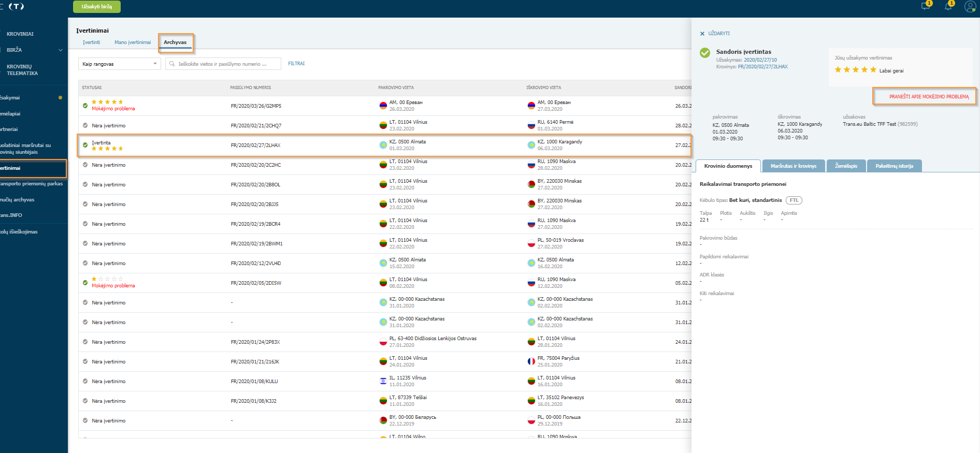Sort by the PASIŪLYMO NUMERIS column header
The height and width of the screenshot is (453, 980).
(x=251, y=87)
